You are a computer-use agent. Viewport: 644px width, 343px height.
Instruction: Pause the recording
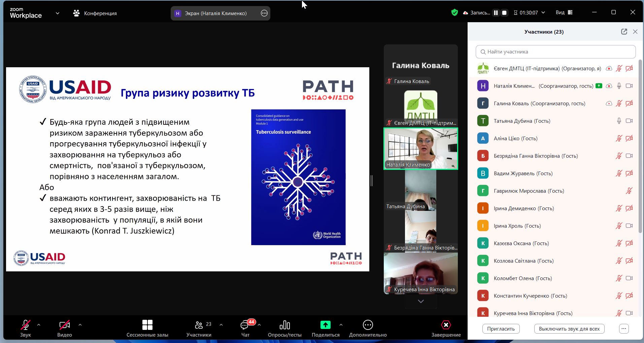tap(496, 13)
